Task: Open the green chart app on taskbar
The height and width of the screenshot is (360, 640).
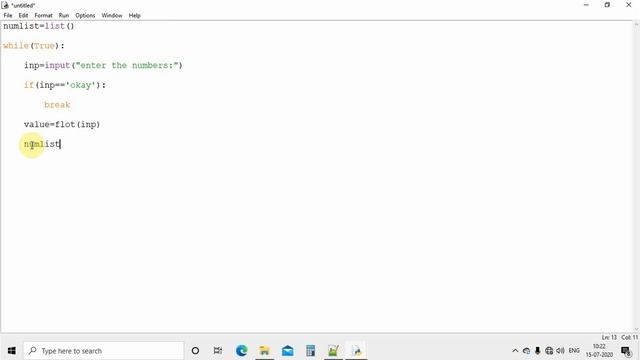Action: point(333,351)
